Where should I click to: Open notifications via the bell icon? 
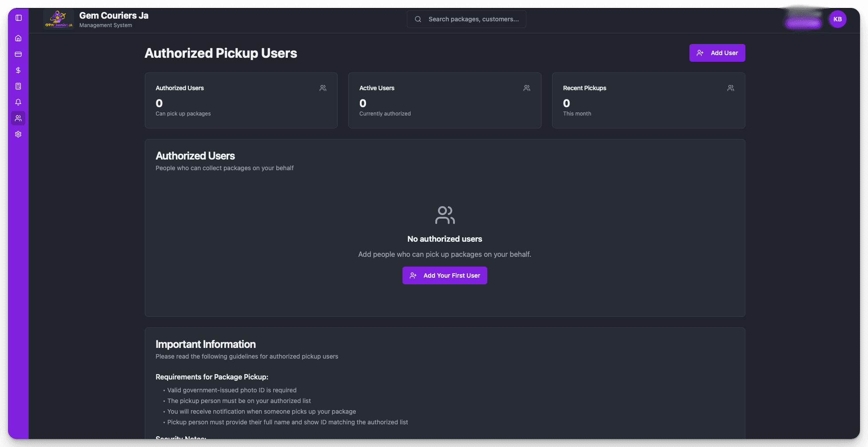[x=18, y=102]
